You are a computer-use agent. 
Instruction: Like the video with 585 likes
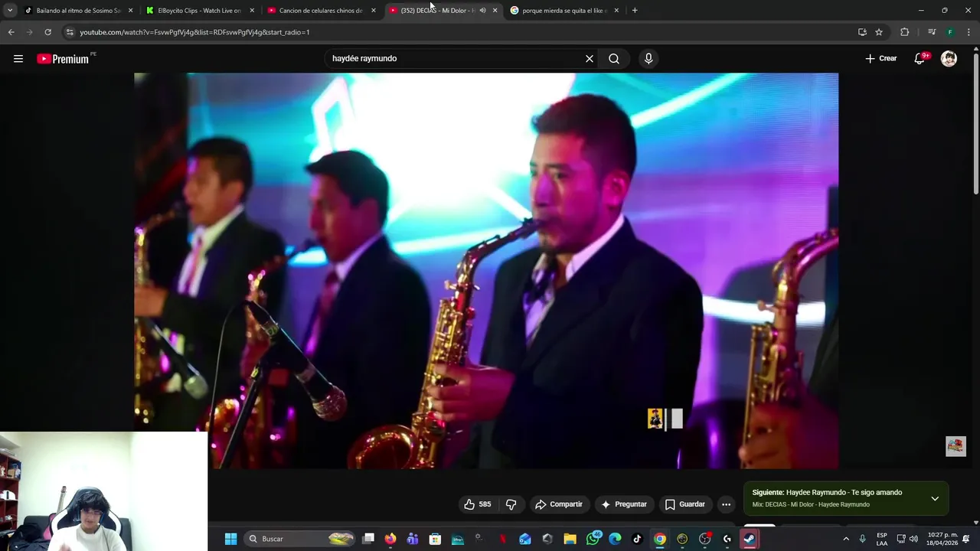pos(478,504)
